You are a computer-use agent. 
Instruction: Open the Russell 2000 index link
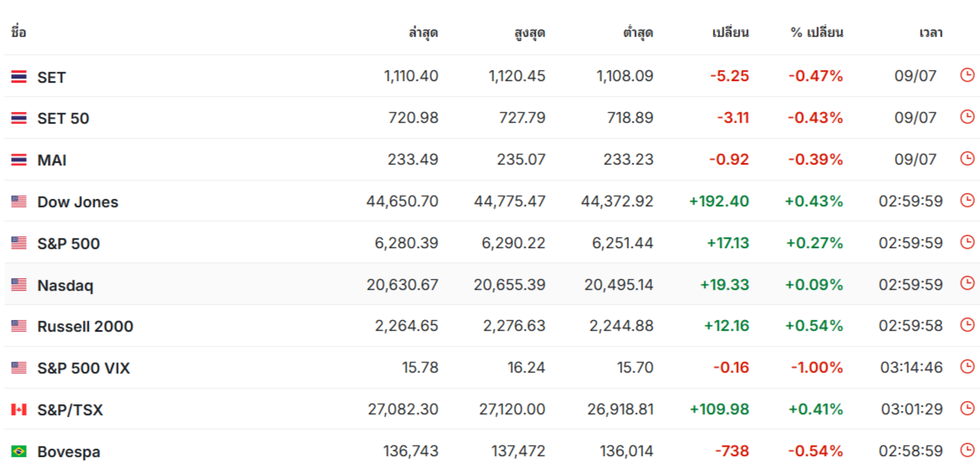click(x=85, y=327)
